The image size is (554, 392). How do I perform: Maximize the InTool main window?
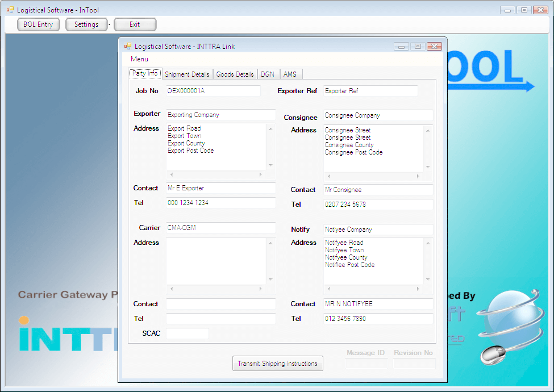click(x=524, y=10)
